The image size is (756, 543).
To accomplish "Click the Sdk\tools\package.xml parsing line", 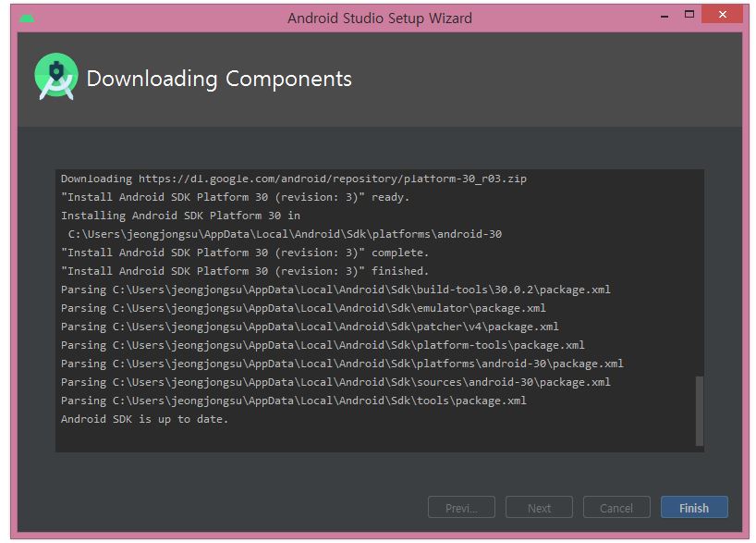I will pos(294,401).
